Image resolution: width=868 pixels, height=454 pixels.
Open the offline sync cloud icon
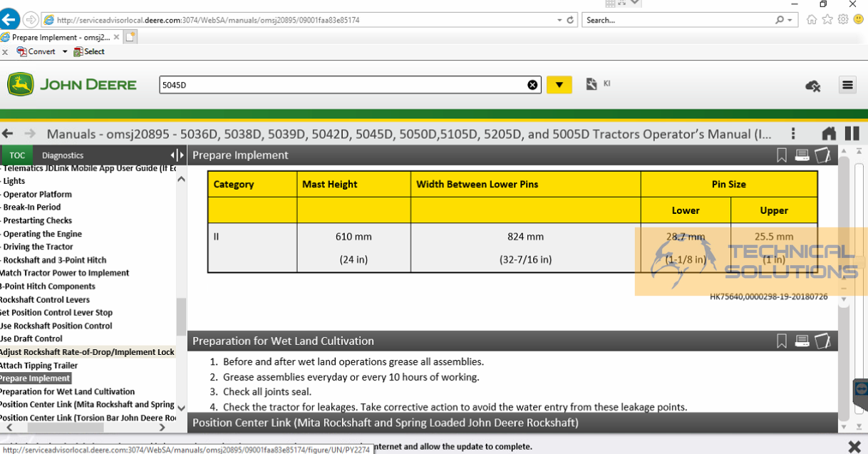point(813,84)
